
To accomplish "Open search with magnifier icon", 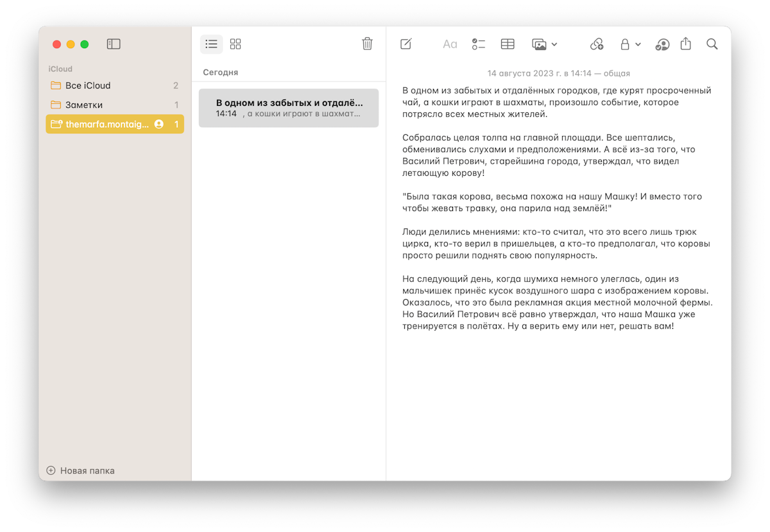I will click(x=712, y=44).
